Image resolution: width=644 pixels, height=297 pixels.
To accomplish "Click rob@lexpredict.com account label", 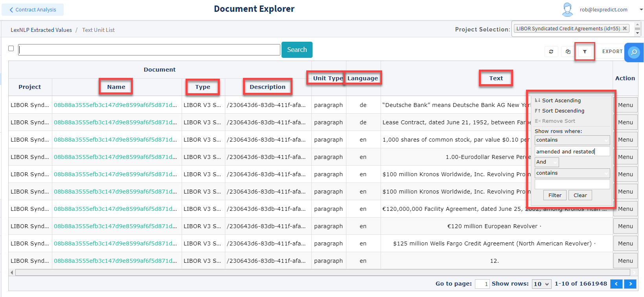I will click(604, 9).
